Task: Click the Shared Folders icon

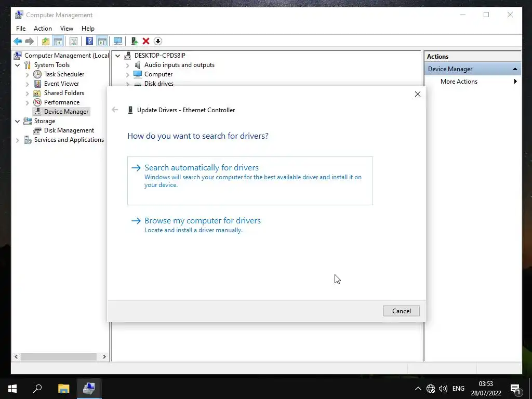Action: point(37,93)
